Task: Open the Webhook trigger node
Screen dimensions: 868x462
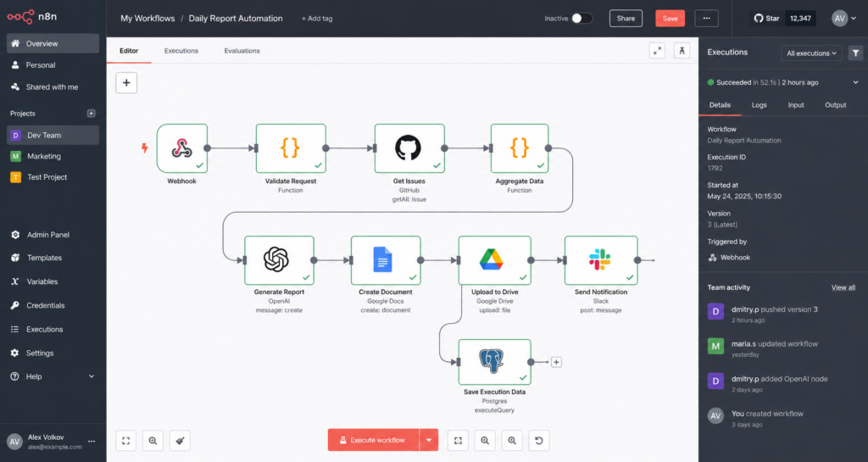Action: [182, 148]
